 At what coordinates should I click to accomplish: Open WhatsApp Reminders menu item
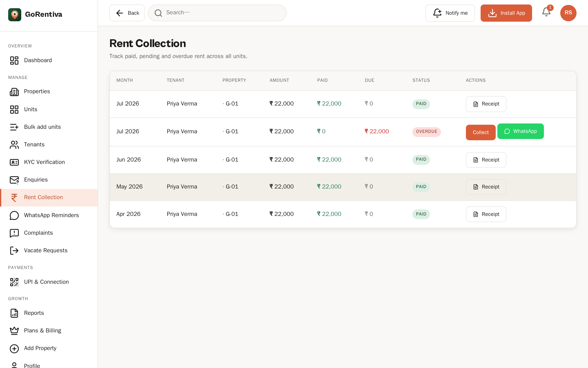[x=49, y=215]
